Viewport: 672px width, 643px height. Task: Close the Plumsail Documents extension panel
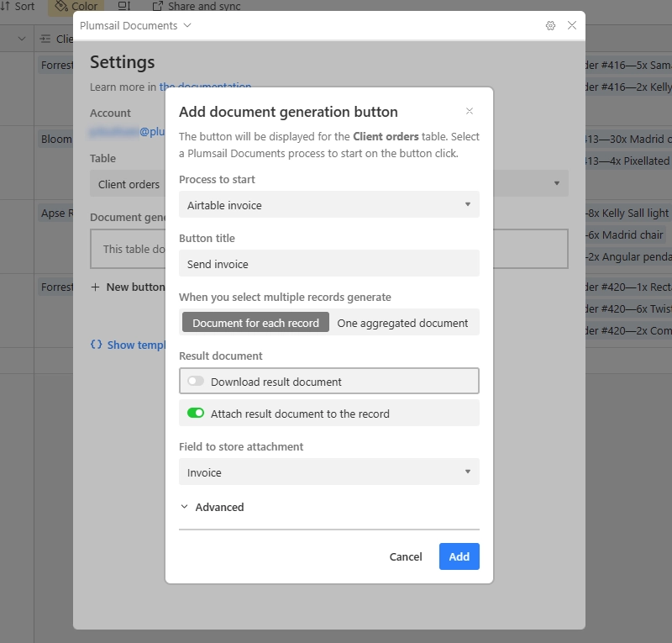click(x=572, y=25)
